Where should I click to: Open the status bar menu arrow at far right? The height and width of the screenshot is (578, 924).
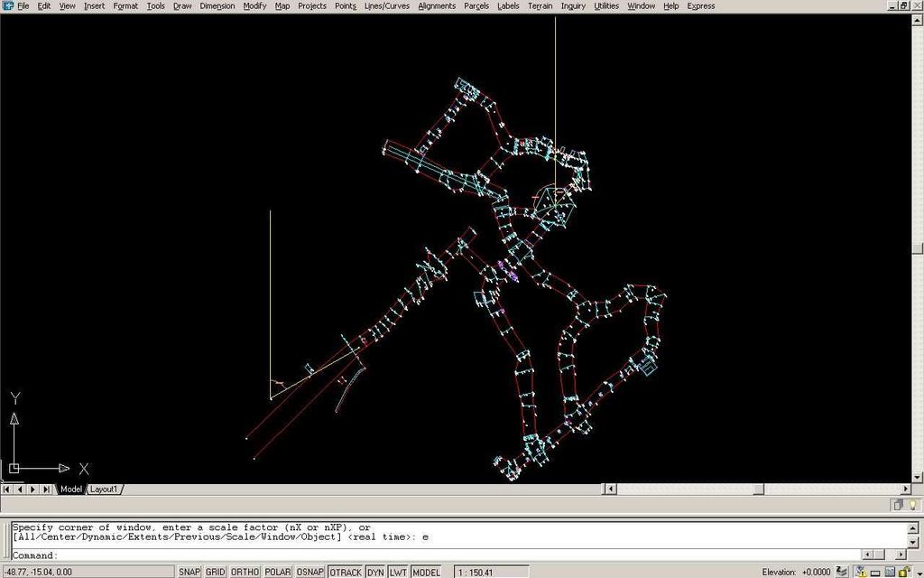[x=918, y=572]
